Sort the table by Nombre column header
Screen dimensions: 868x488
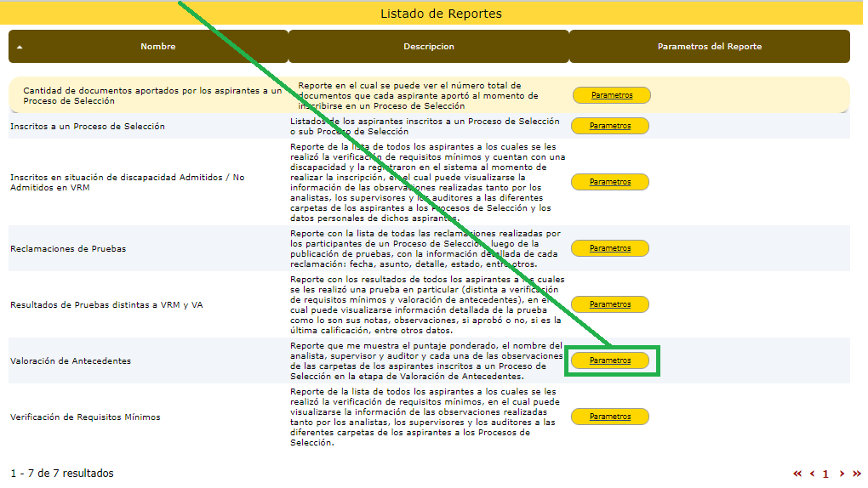[157, 47]
